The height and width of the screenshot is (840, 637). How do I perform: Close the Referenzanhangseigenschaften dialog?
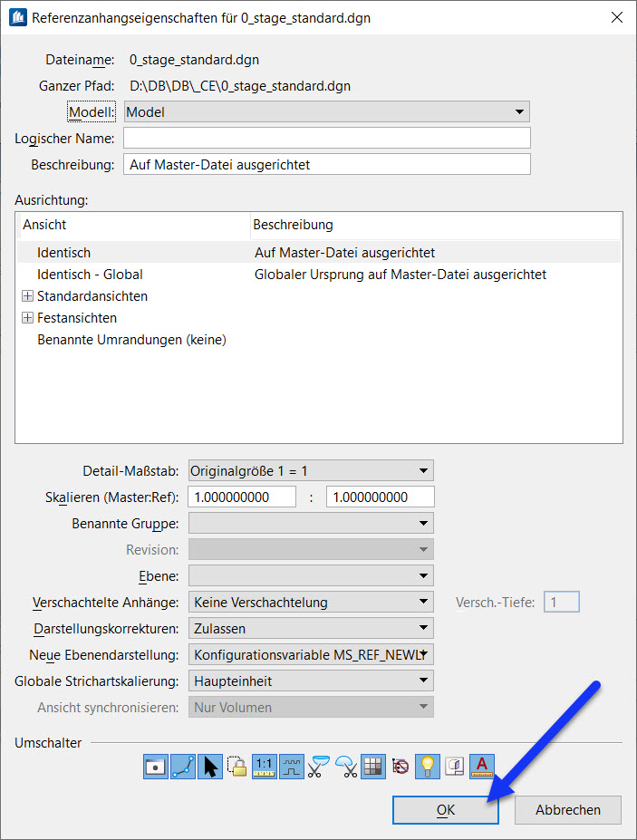tap(617, 18)
